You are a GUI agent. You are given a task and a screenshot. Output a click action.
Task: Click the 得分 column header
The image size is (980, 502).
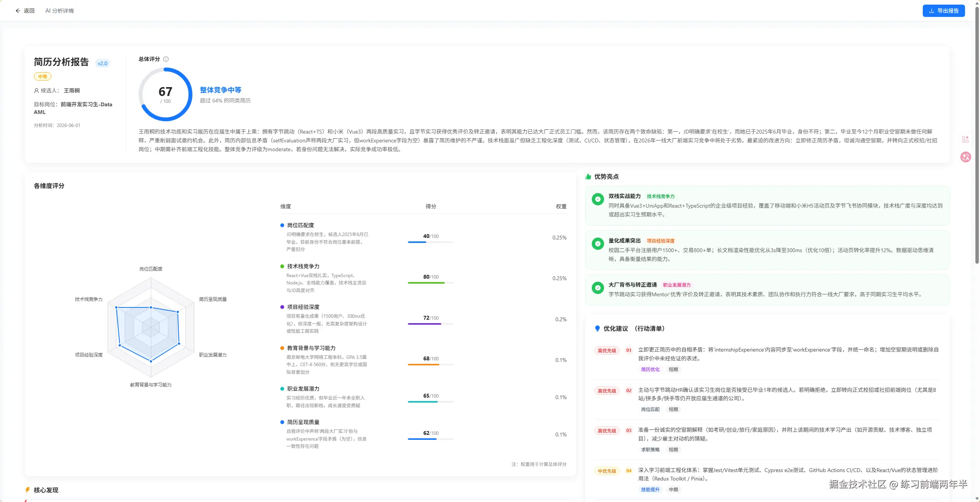tap(430, 206)
